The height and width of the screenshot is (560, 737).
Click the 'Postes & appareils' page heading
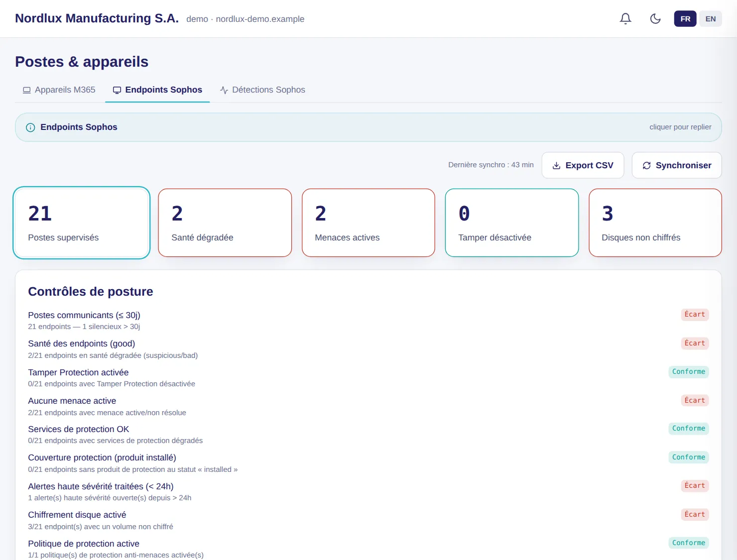point(82,62)
